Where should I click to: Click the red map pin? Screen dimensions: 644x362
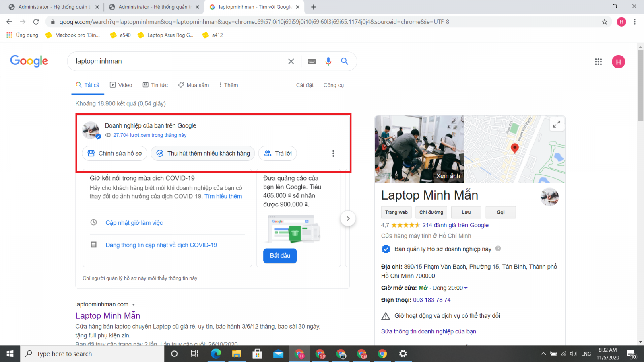pyautogui.click(x=514, y=148)
